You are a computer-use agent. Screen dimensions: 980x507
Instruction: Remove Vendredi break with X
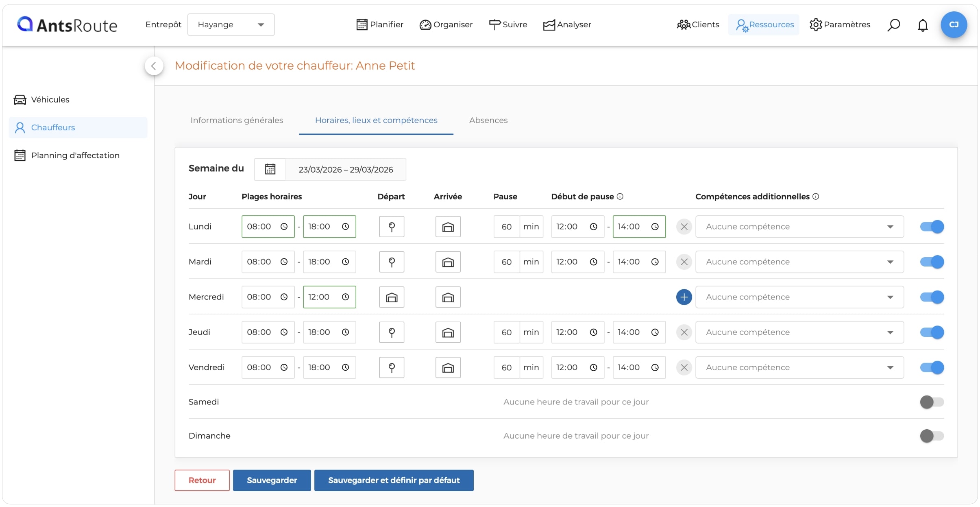pos(684,367)
